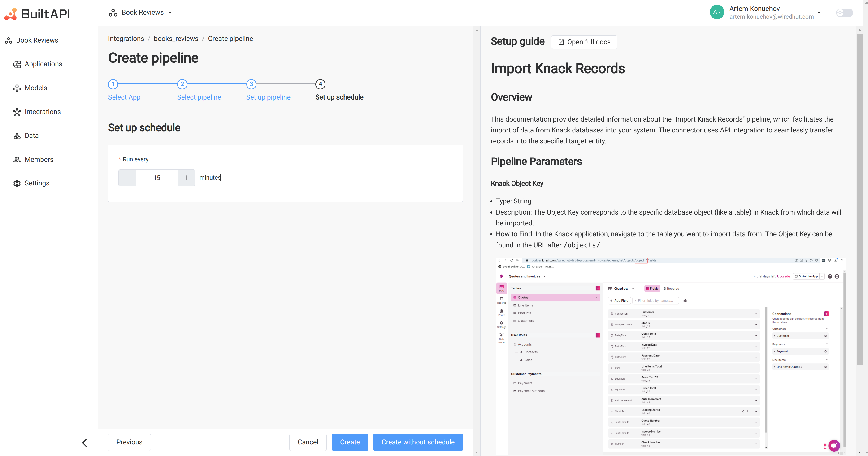
Task: Open the Applications section
Action: coord(43,64)
